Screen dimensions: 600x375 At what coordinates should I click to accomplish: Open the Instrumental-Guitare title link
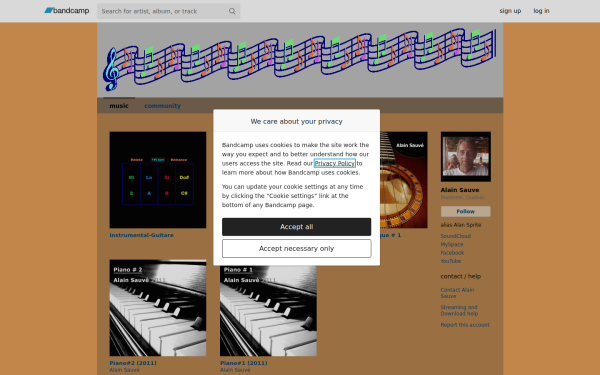(141, 235)
